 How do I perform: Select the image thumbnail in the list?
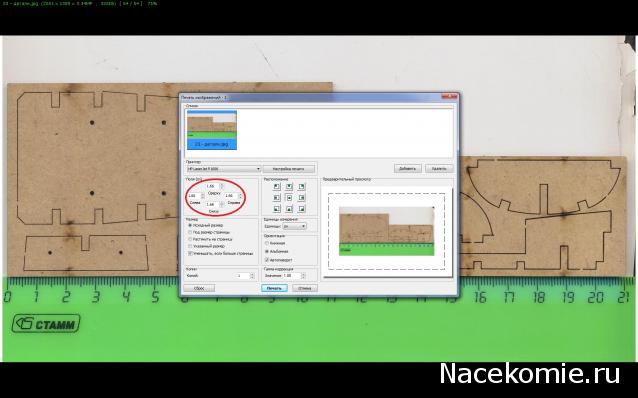tap(212, 130)
